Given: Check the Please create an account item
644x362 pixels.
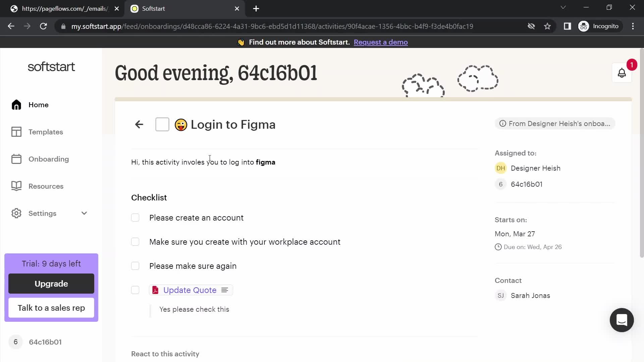Looking at the screenshot, I should pos(136,218).
